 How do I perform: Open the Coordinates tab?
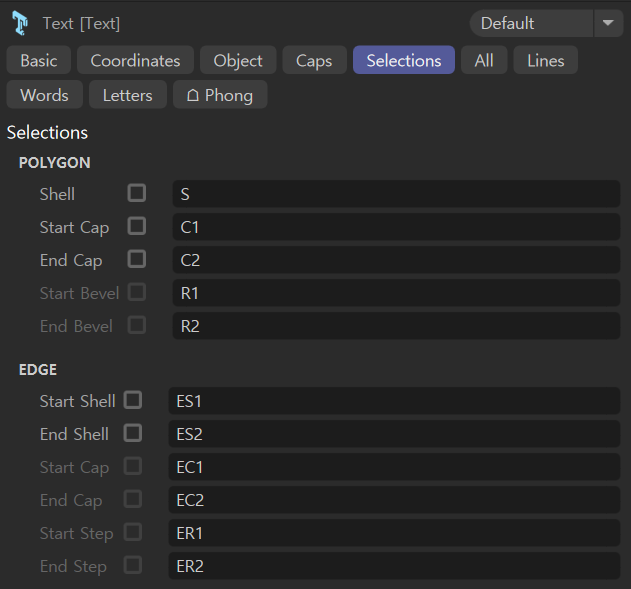[135, 61]
